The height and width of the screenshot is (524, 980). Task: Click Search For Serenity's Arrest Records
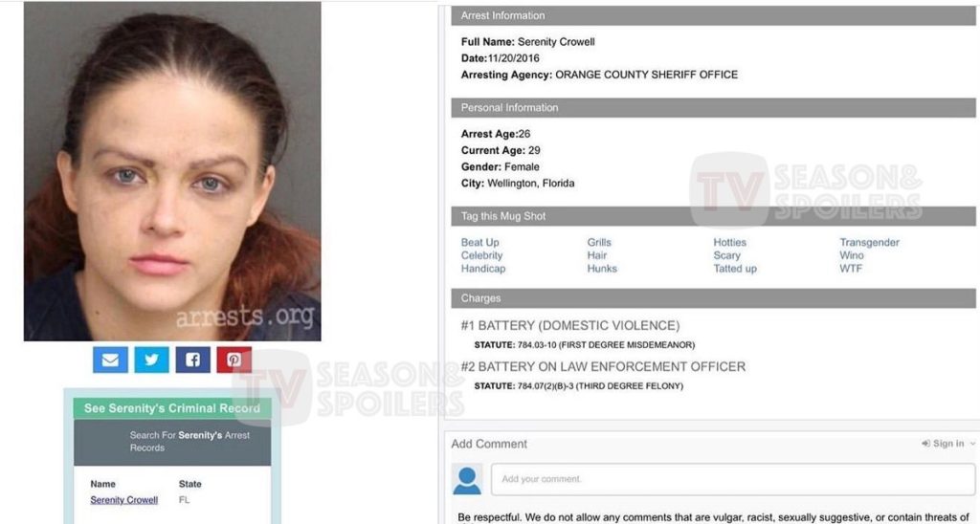pos(189,442)
